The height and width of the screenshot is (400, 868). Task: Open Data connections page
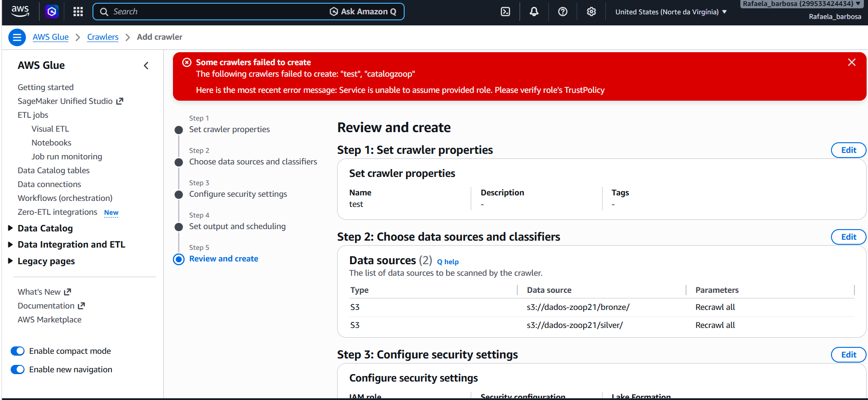49,184
